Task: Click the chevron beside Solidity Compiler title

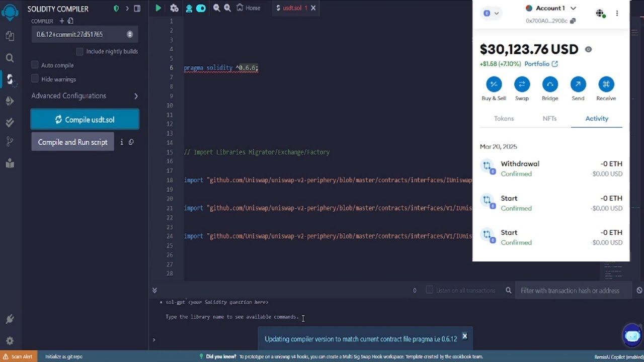Action: point(127,9)
